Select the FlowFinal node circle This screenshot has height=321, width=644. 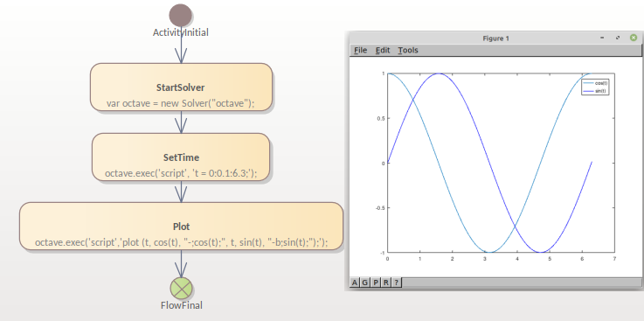[181, 288]
